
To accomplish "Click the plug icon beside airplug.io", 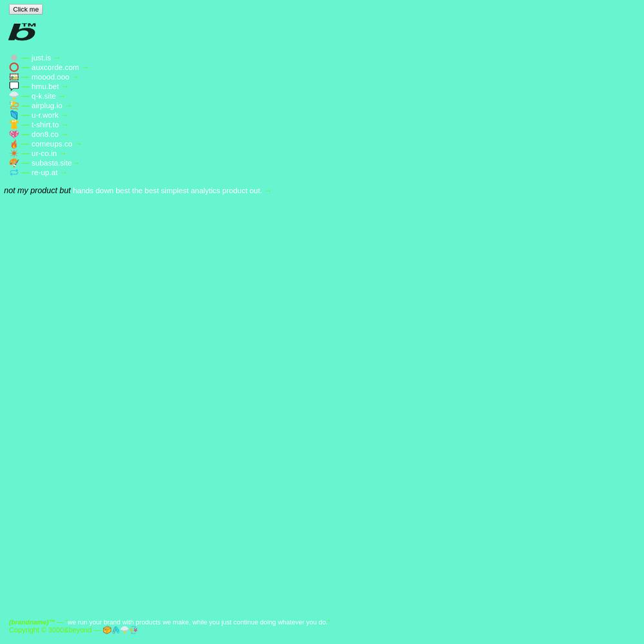I will point(14,106).
